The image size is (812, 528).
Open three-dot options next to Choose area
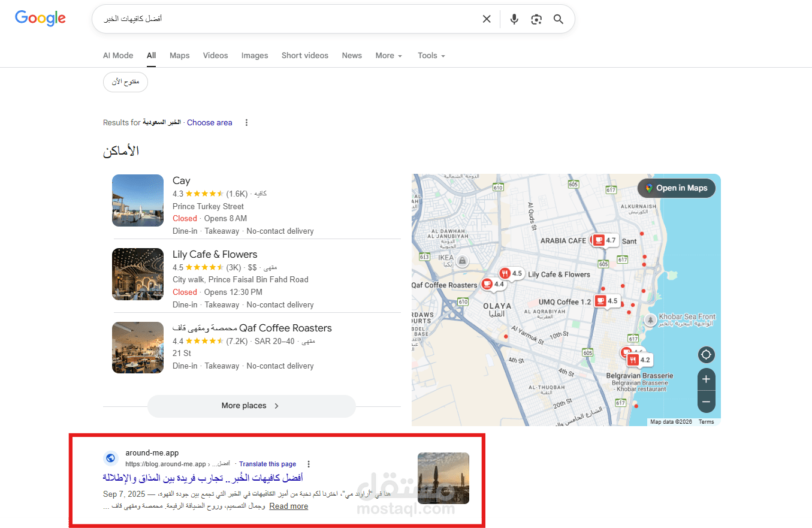[x=246, y=122]
